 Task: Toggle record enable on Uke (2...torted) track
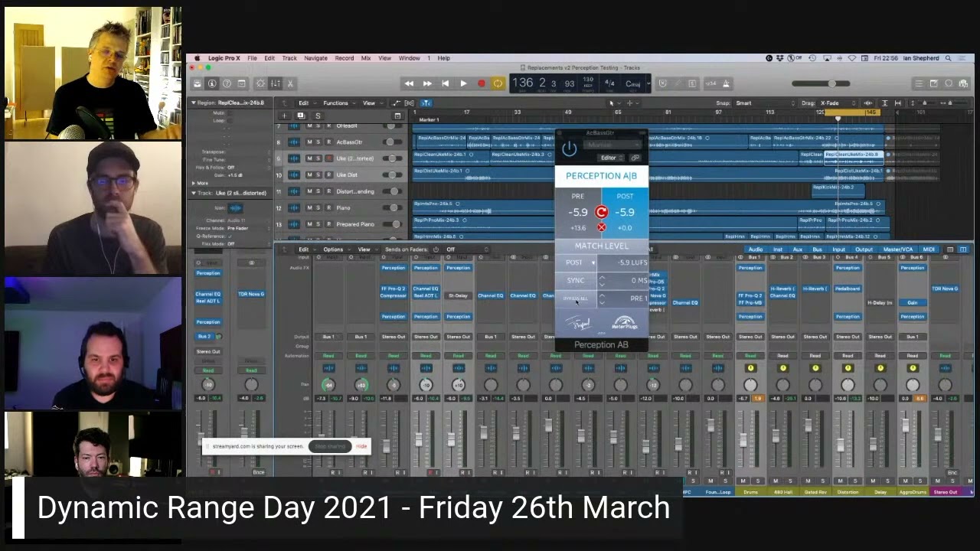click(328, 158)
